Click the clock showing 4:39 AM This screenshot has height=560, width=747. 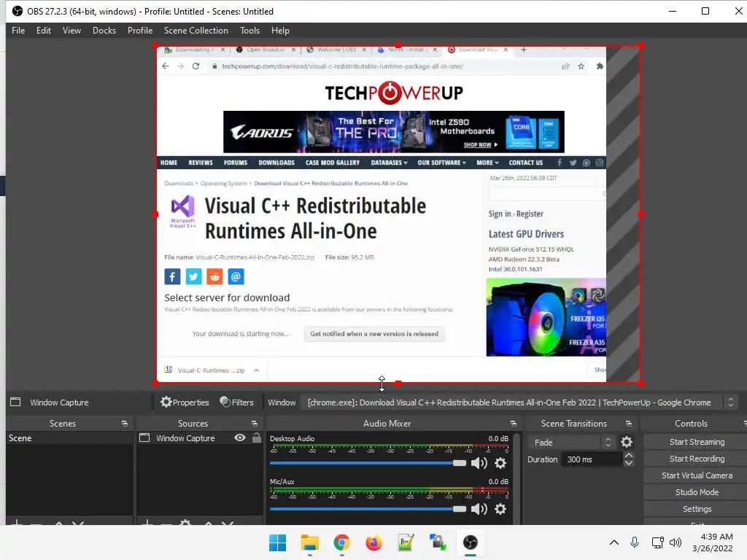coord(716,537)
